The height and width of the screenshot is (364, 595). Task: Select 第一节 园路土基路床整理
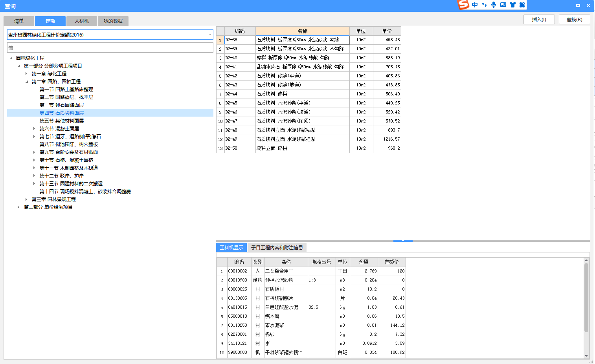click(x=66, y=90)
